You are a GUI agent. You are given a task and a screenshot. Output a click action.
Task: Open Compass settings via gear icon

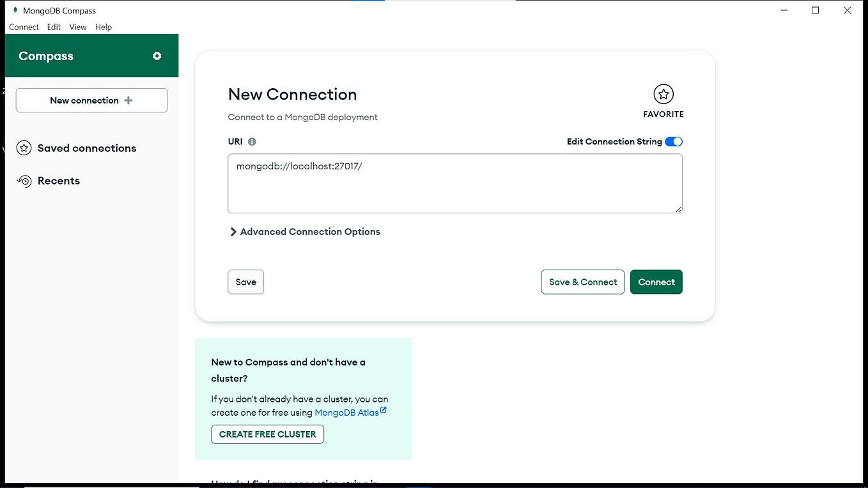[x=157, y=56]
